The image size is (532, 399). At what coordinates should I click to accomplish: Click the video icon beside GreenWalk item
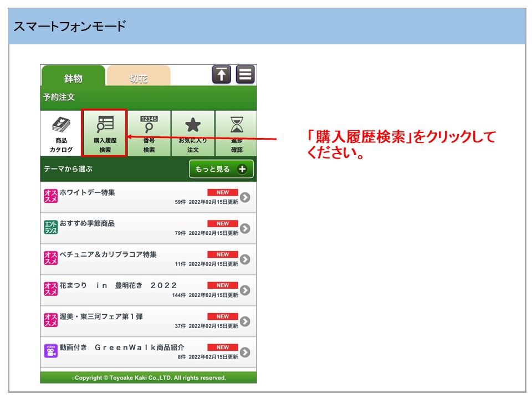(x=50, y=351)
